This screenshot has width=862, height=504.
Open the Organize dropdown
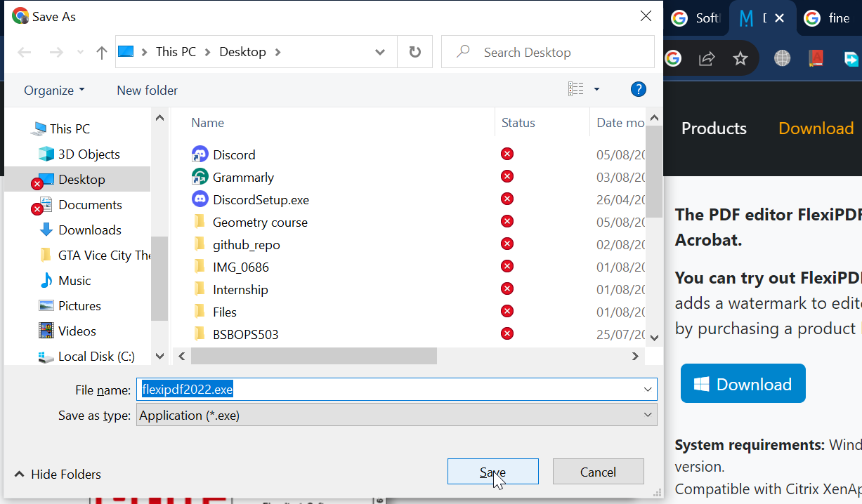point(53,90)
